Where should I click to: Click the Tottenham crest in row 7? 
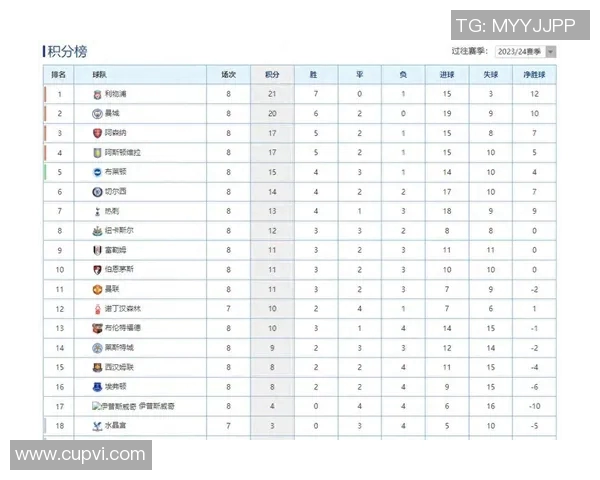tap(97, 211)
